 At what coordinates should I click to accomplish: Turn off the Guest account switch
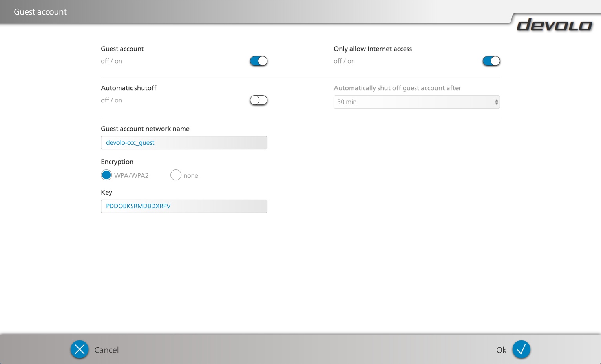coord(258,61)
